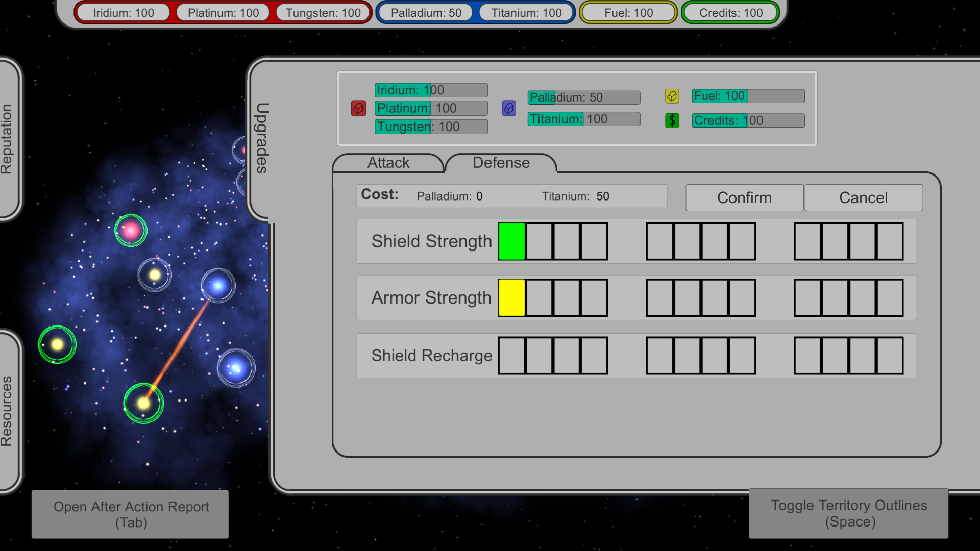Viewport: 980px width, 551px height.
Task: Select the yellow star in a white ring
Action: pos(155,275)
